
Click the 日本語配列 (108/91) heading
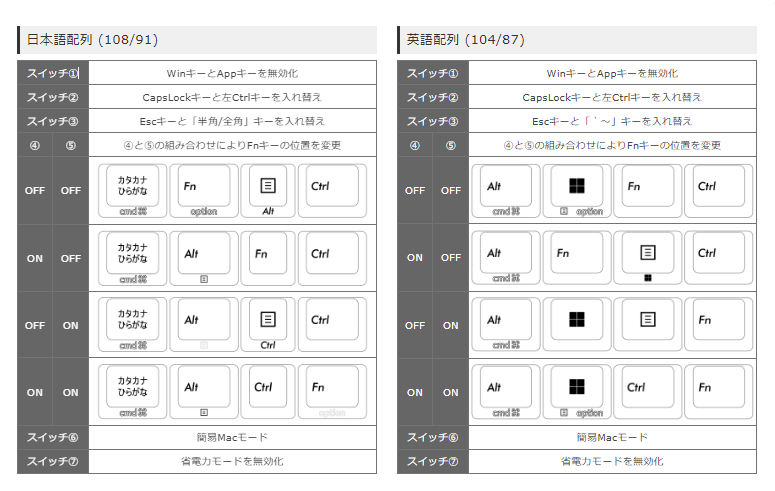tap(92, 40)
